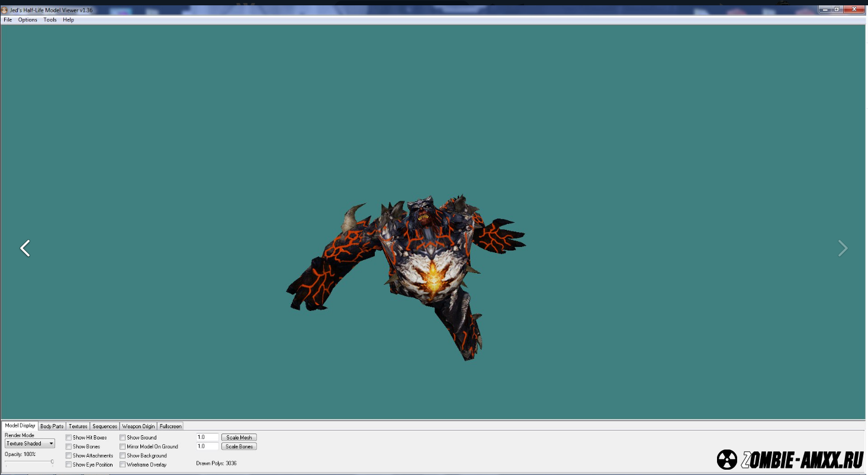Click the 'Drawn Polys: 3036' text
Screen dimensions: 868x475
(x=216, y=463)
